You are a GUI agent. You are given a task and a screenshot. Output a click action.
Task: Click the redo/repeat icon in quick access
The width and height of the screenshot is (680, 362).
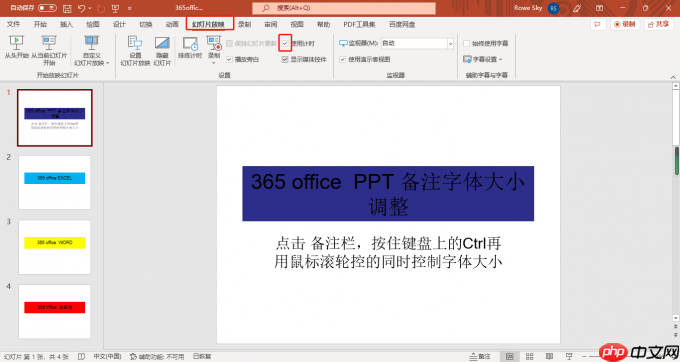click(x=101, y=8)
